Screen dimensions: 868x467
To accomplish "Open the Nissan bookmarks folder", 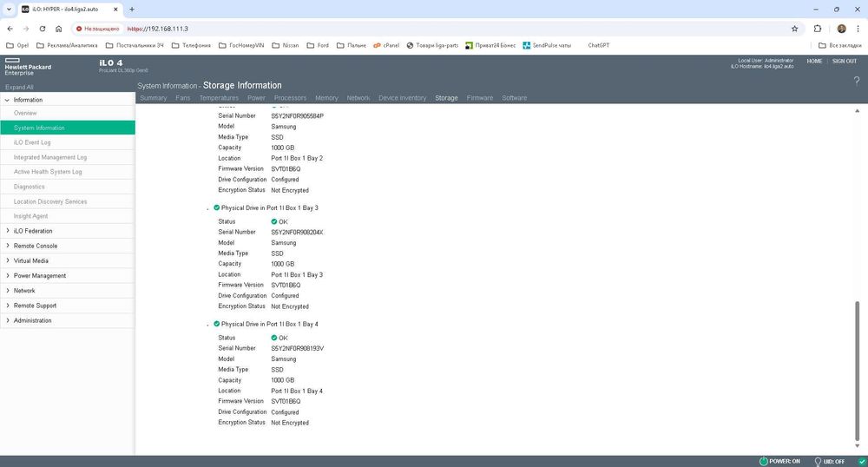I will coord(285,45).
